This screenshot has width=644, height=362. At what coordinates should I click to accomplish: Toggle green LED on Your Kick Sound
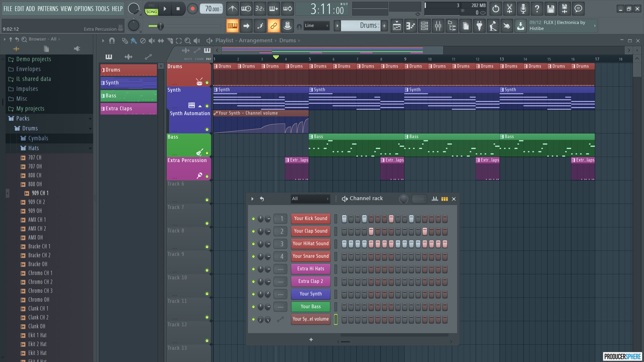(x=253, y=218)
